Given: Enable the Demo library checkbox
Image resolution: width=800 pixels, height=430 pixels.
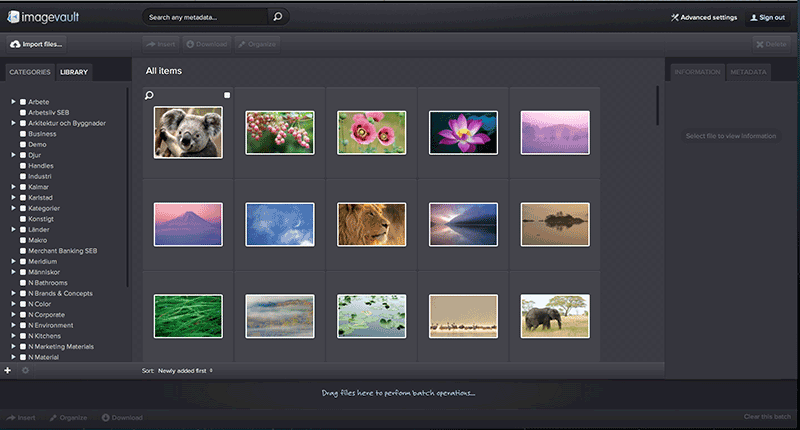Looking at the screenshot, I should [22, 144].
